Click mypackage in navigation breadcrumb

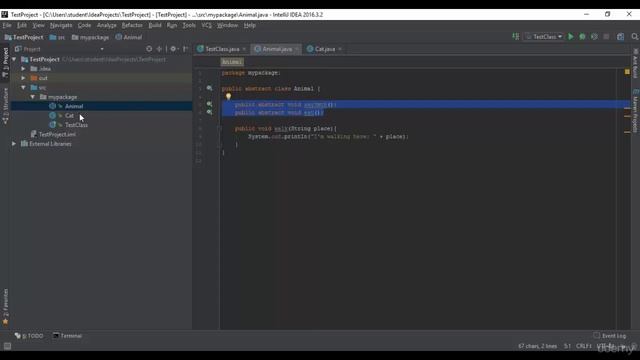pos(91,37)
